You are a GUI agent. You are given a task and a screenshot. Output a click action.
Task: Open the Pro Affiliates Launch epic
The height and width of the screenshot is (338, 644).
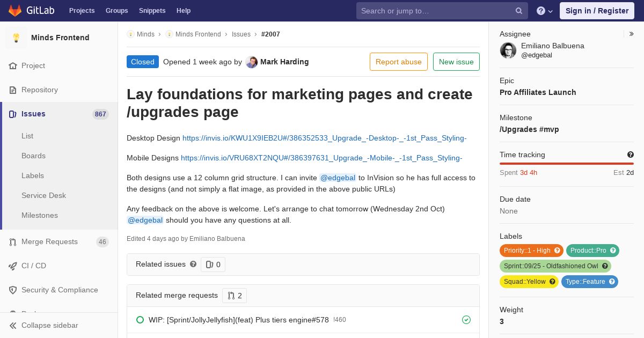tap(538, 92)
